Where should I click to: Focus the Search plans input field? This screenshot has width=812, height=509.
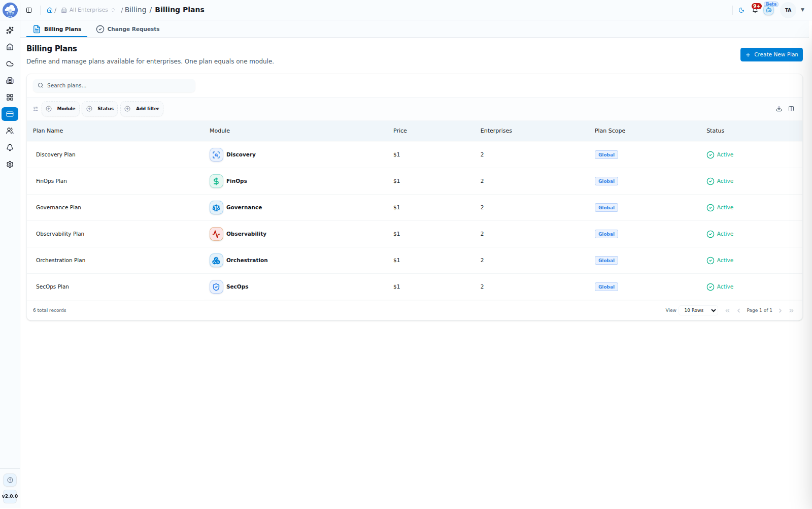click(114, 85)
